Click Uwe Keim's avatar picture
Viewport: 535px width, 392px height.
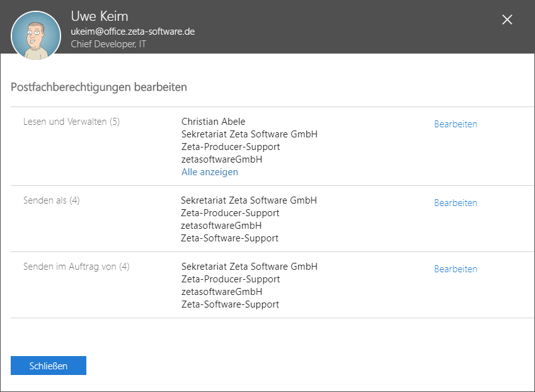click(36, 36)
